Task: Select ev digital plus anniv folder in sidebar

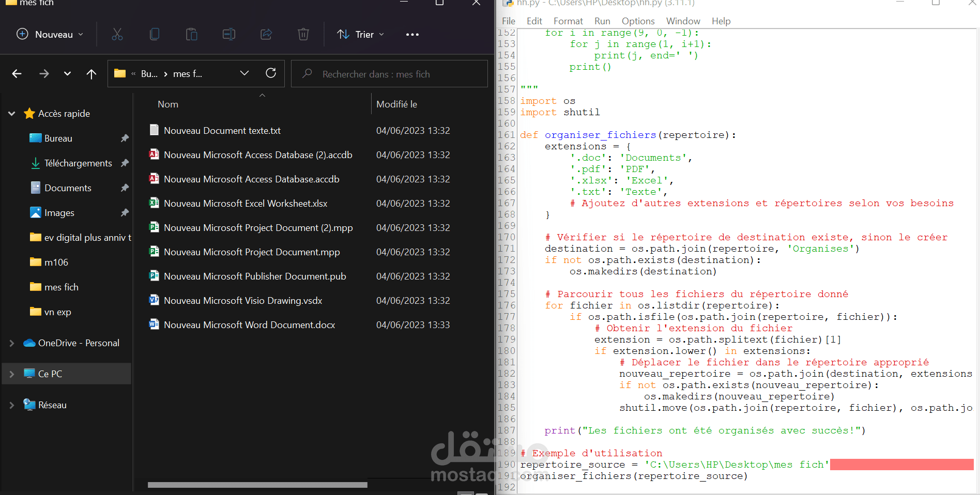Action: coord(81,238)
